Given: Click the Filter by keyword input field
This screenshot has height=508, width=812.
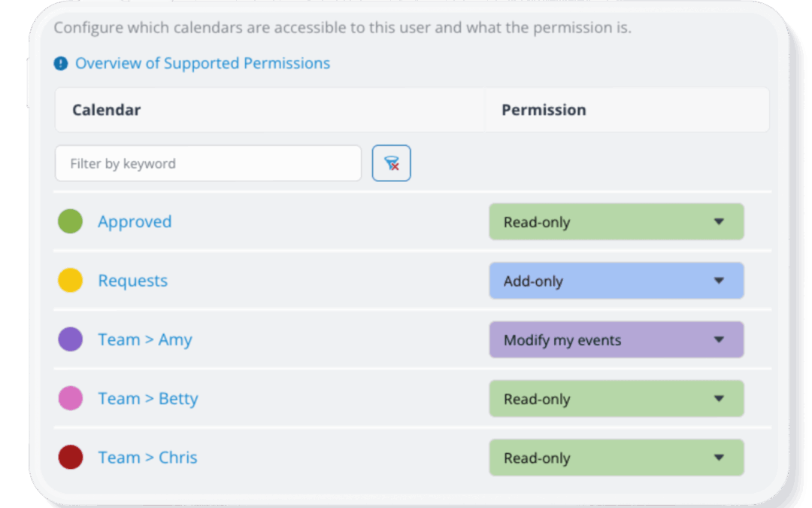Looking at the screenshot, I should (x=208, y=163).
